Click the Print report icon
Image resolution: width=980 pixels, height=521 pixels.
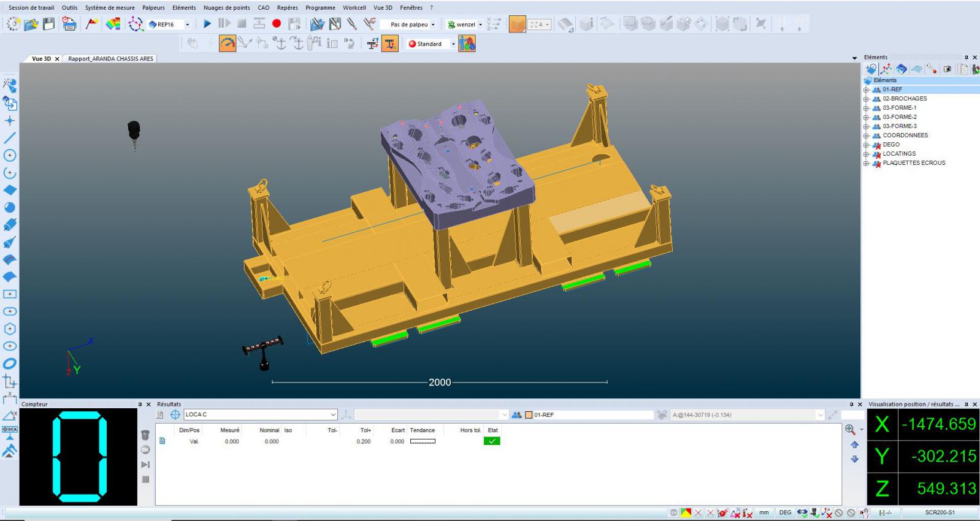point(69,24)
